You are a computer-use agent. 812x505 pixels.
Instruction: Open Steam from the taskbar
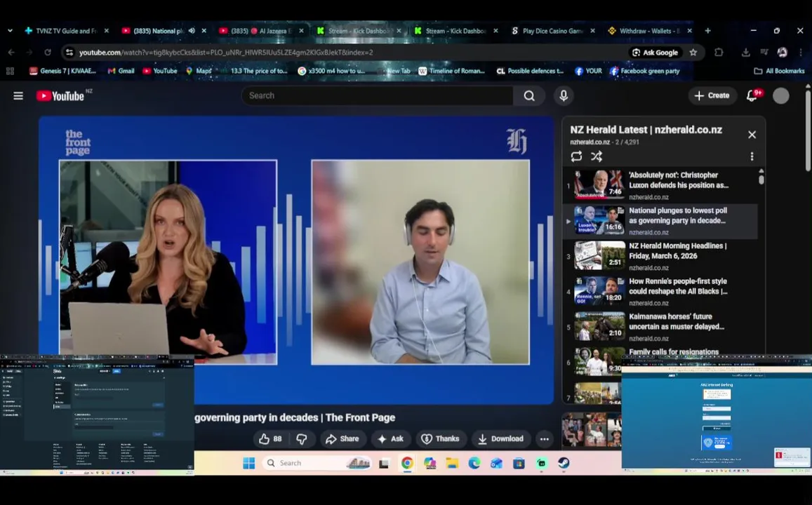(564, 463)
